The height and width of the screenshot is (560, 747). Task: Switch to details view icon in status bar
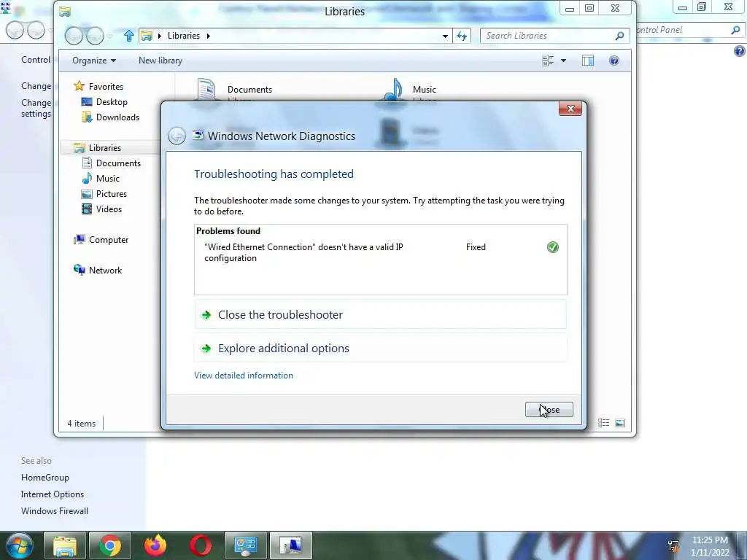coord(603,423)
